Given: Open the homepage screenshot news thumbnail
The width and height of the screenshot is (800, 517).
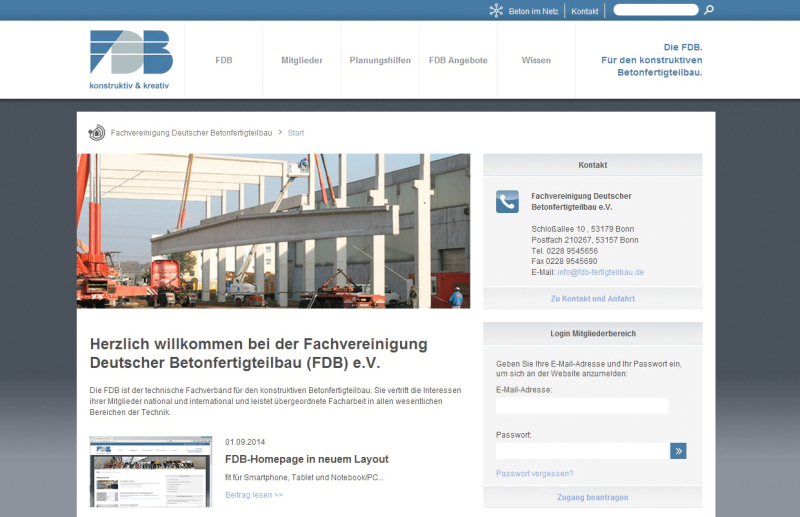Looking at the screenshot, I should 151,472.
